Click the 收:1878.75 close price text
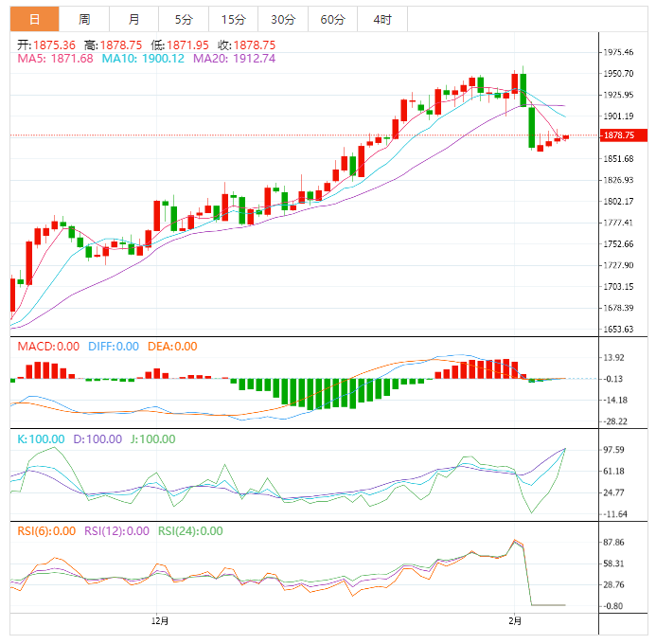Image resolution: width=656 pixels, height=644 pixels. click(x=247, y=45)
